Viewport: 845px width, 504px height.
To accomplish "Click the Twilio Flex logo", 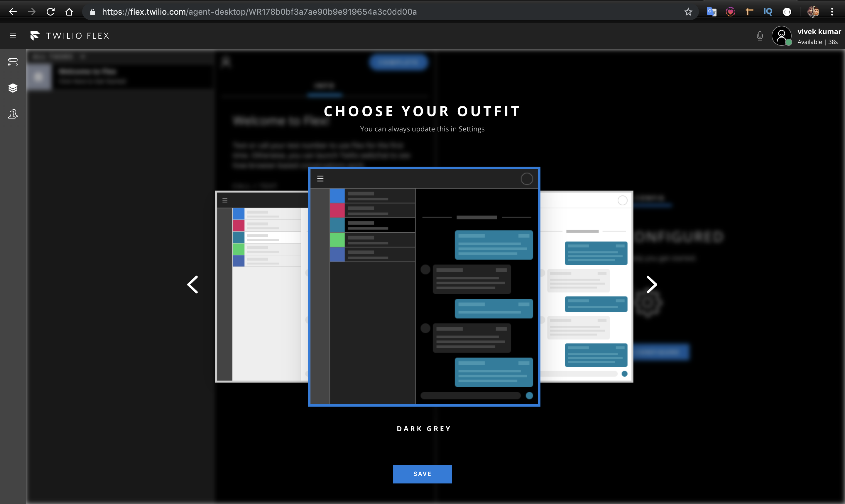I will 70,36.
